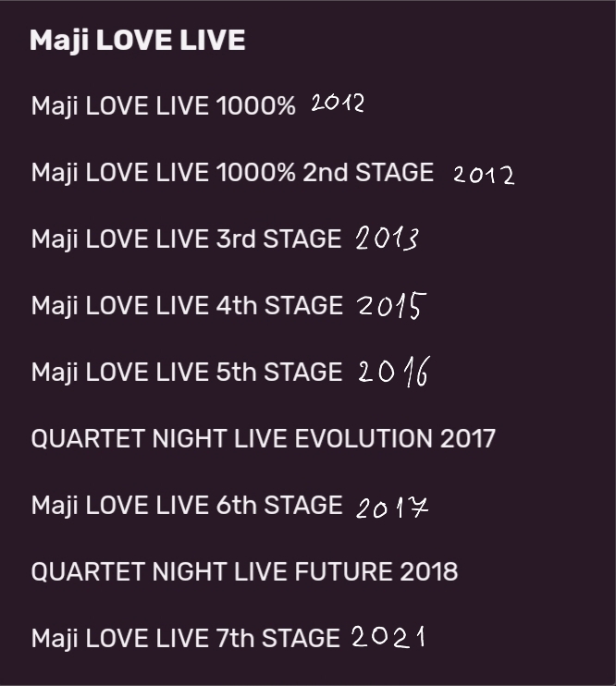The height and width of the screenshot is (686, 616).
Task: Click the handwritten 2021 annotation
Action: [388, 637]
